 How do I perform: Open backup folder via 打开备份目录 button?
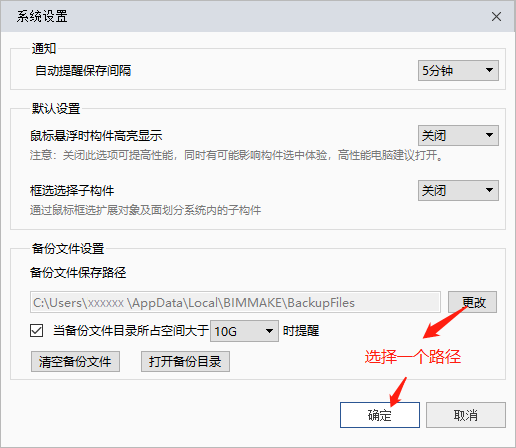click(x=185, y=361)
